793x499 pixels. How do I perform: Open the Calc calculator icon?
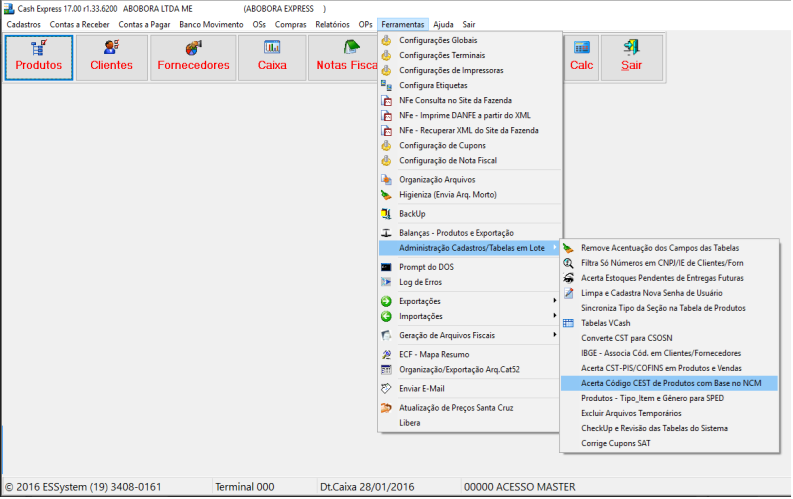coord(581,57)
